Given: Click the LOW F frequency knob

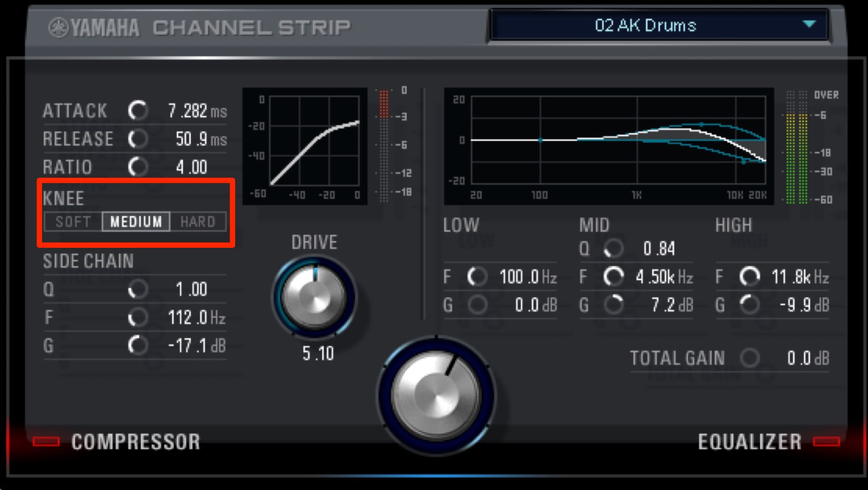Looking at the screenshot, I should pos(477,277).
